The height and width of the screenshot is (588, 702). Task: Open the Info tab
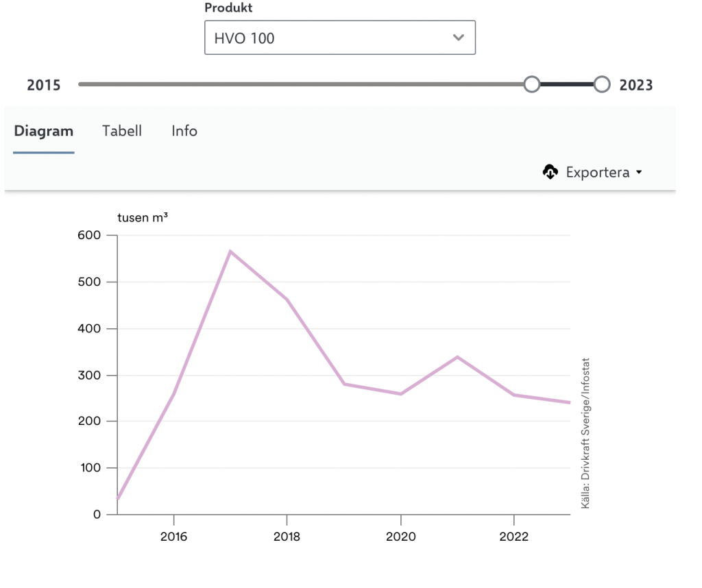pyautogui.click(x=184, y=131)
